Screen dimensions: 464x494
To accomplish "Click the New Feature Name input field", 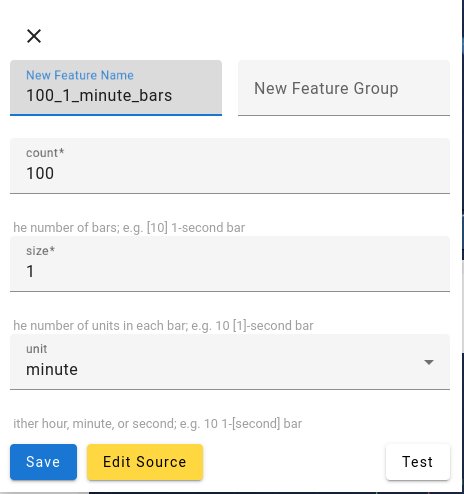I will point(116,88).
